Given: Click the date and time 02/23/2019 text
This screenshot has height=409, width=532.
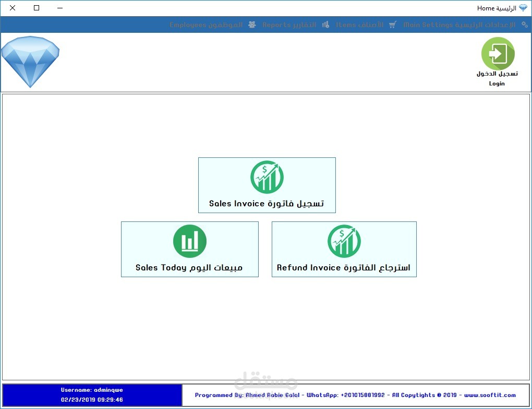Looking at the screenshot, I should click(x=92, y=400).
